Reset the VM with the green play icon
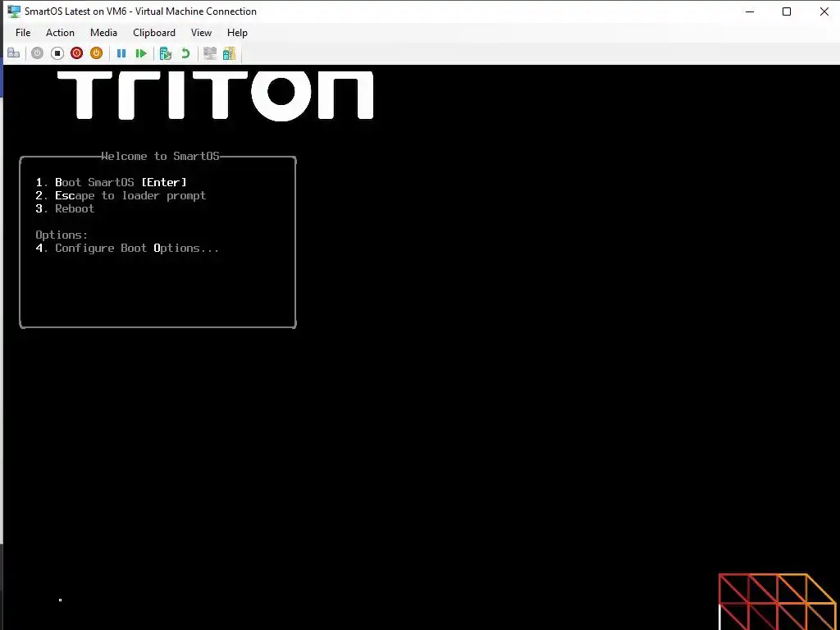840x630 pixels. (x=141, y=53)
